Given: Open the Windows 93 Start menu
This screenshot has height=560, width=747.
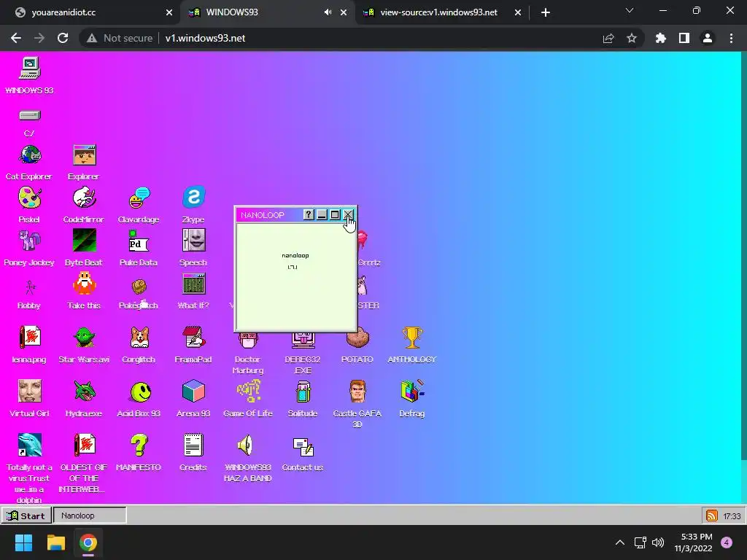Looking at the screenshot, I should 26,516.
